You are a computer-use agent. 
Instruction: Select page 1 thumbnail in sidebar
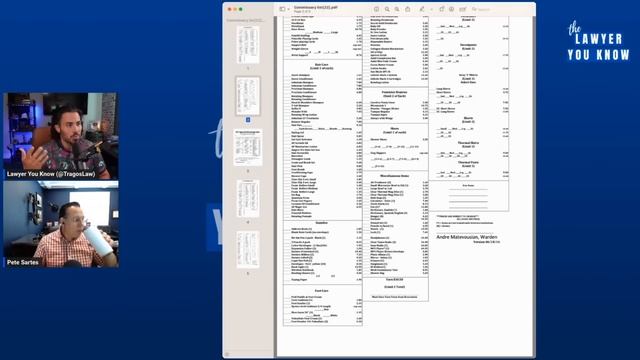[248, 44]
